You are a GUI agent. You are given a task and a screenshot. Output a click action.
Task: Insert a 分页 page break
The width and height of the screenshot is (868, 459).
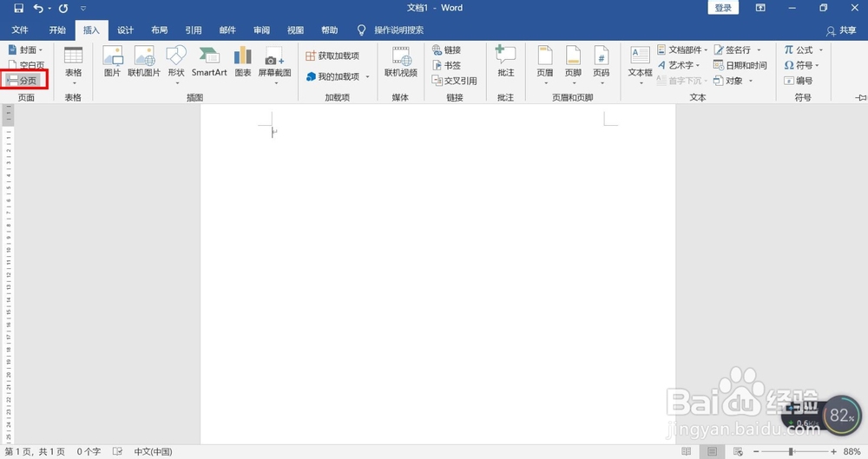[23, 81]
